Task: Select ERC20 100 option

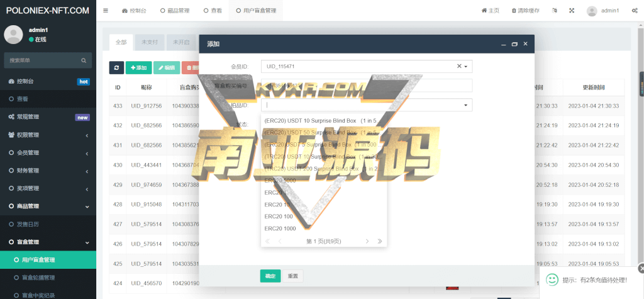Action: coord(324,217)
